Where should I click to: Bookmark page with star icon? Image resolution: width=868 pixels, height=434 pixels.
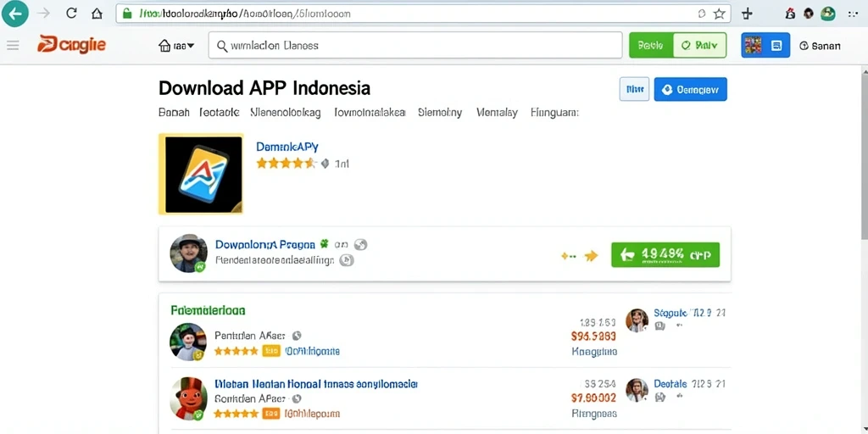click(719, 14)
